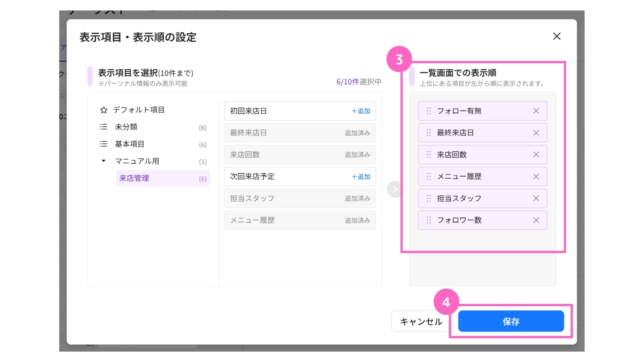Click star icon for デフォルト項目
Viewport: 644px width, 362px height.
104,110
